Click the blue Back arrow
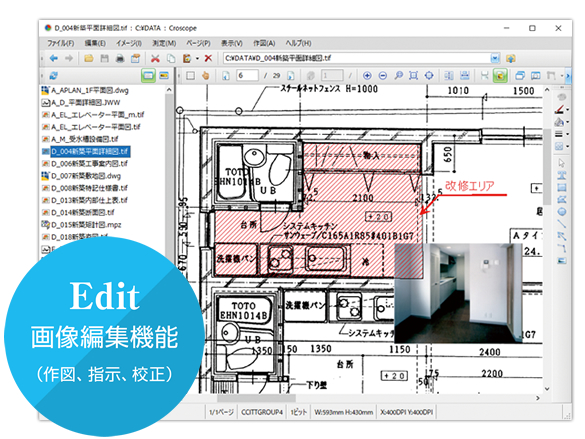 tap(54, 59)
